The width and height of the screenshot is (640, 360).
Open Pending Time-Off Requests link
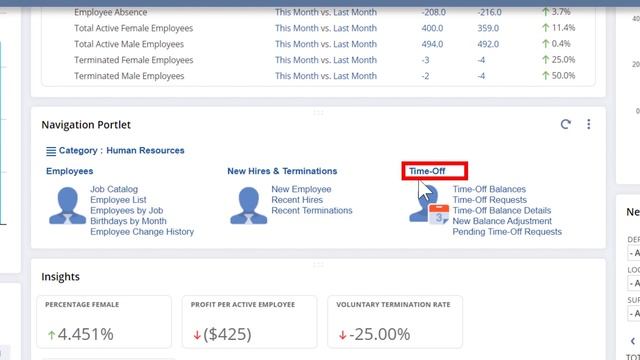point(507,231)
